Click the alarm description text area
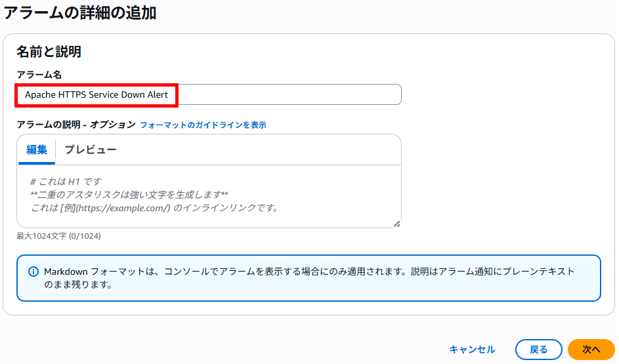The height and width of the screenshot is (364, 619). 209,196
